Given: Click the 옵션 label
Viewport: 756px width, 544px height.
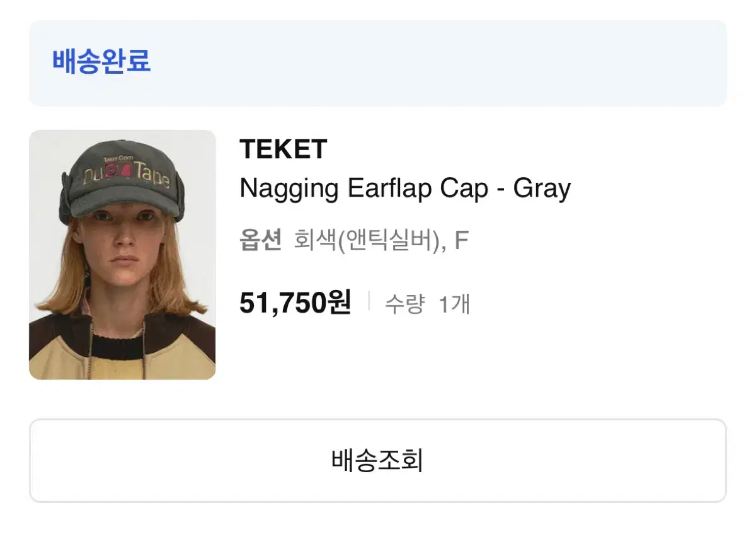Looking at the screenshot, I should pos(260,241).
